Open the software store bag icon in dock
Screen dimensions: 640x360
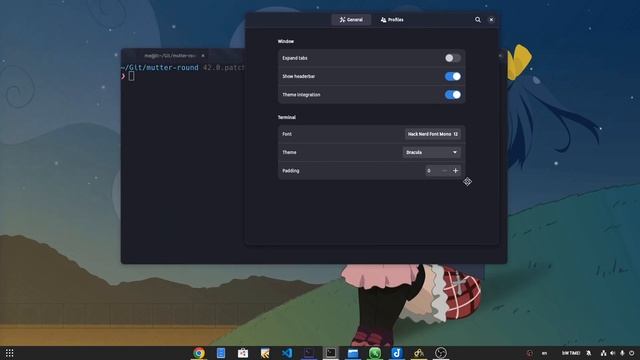pos(243,353)
